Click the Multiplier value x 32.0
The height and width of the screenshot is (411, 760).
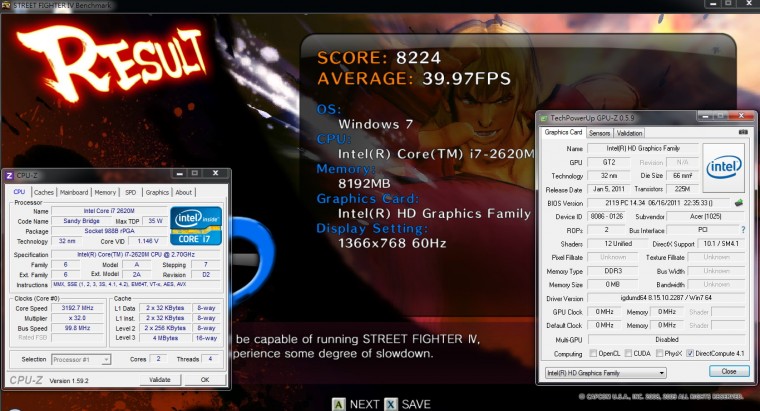pos(78,318)
